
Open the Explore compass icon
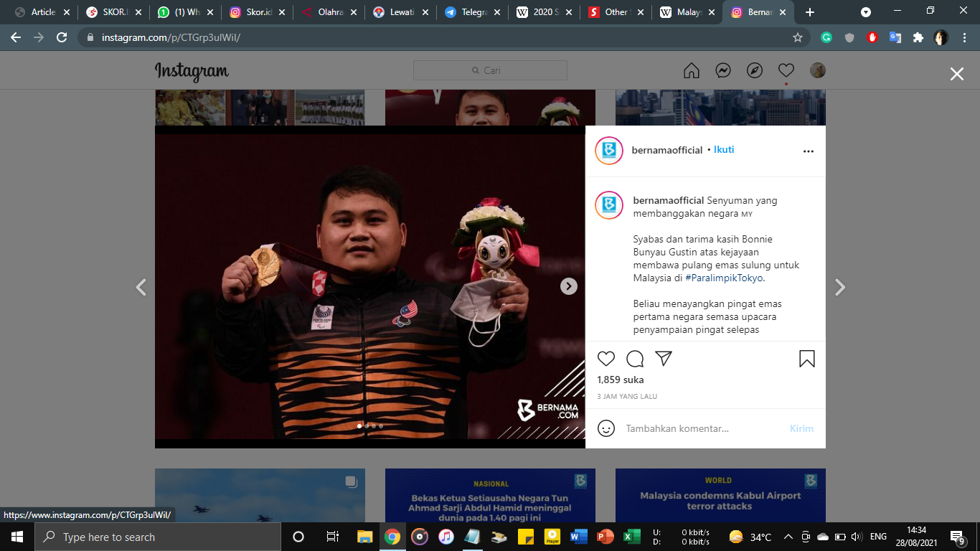(x=754, y=70)
